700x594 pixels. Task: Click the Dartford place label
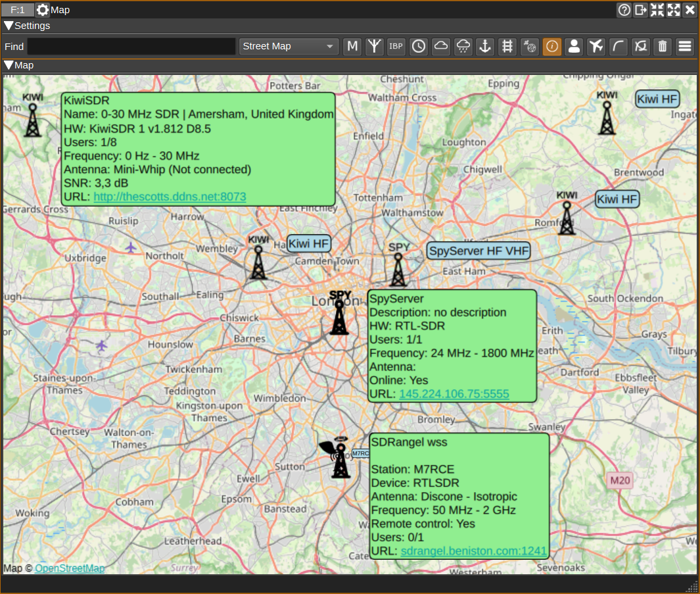[580, 372]
